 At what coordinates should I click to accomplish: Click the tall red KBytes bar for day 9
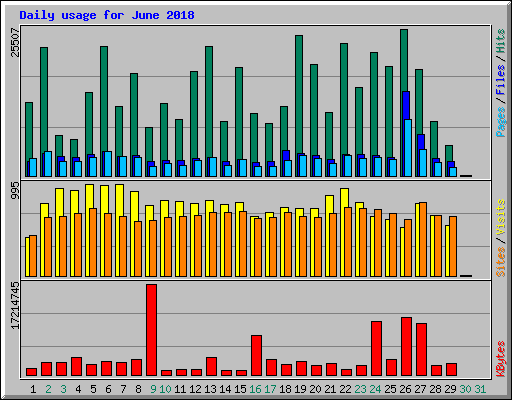coord(151,330)
